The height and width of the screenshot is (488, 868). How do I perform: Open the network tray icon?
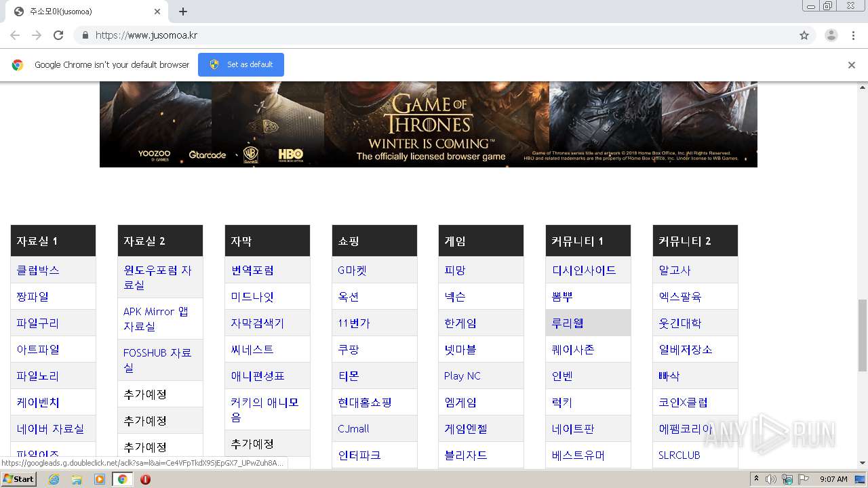(x=787, y=479)
